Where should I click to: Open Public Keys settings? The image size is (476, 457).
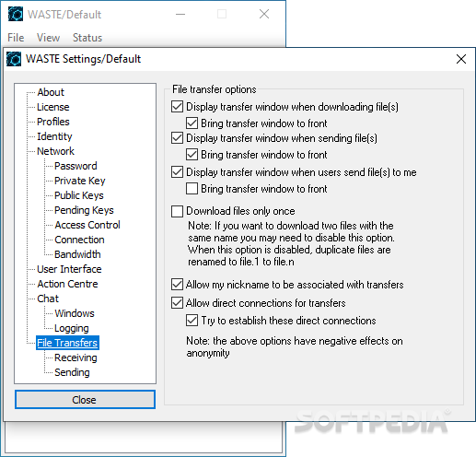[x=79, y=195]
